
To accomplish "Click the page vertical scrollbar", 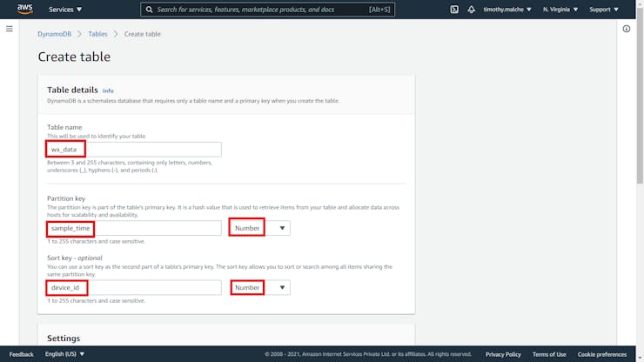I will [640, 95].
